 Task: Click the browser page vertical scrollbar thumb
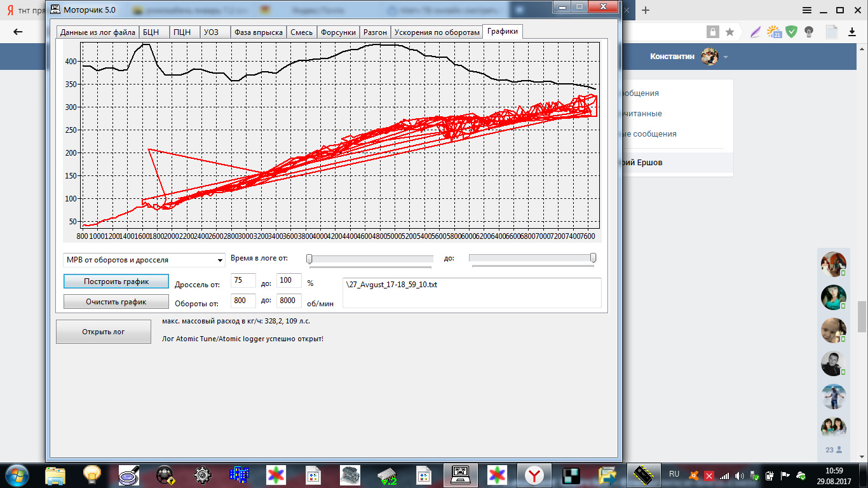tap(862, 316)
